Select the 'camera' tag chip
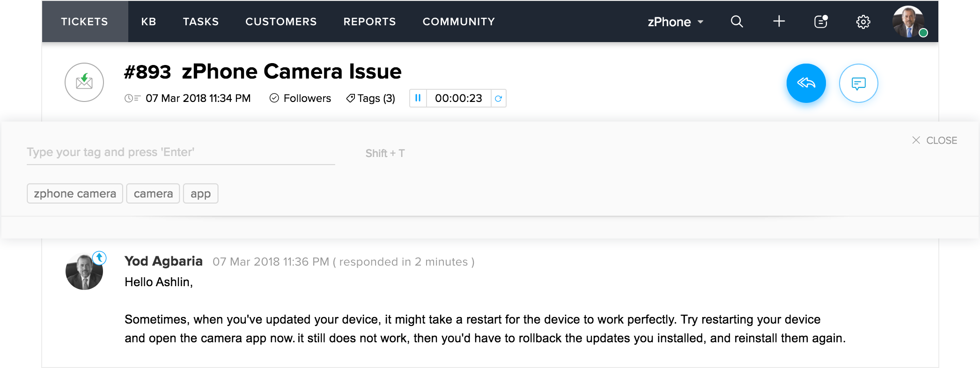Image resolution: width=980 pixels, height=368 pixels. point(153,194)
